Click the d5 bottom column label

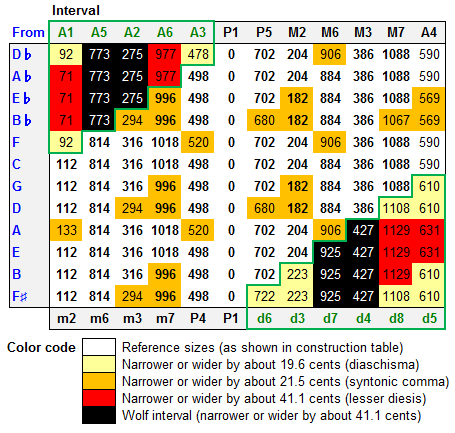(429, 318)
